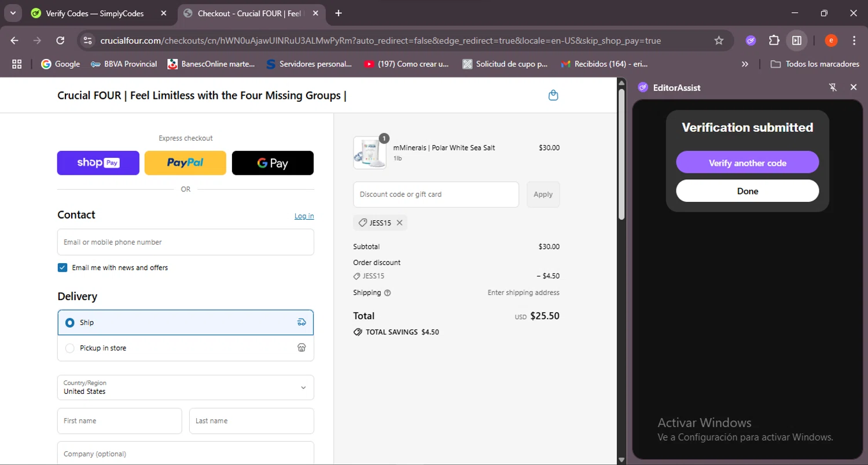This screenshot has width=868, height=465.
Task: View site information icon in address bar
Action: click(87, 40)
